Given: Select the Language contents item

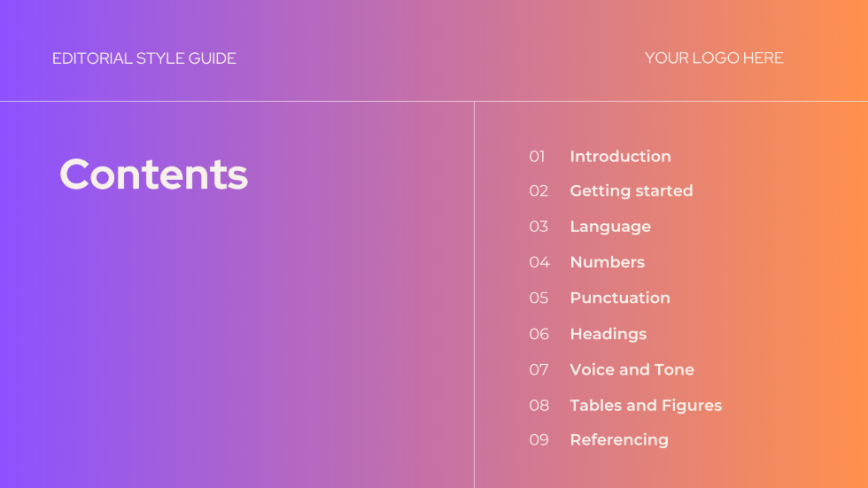Looking at the screenshot, I should [610, 227].
